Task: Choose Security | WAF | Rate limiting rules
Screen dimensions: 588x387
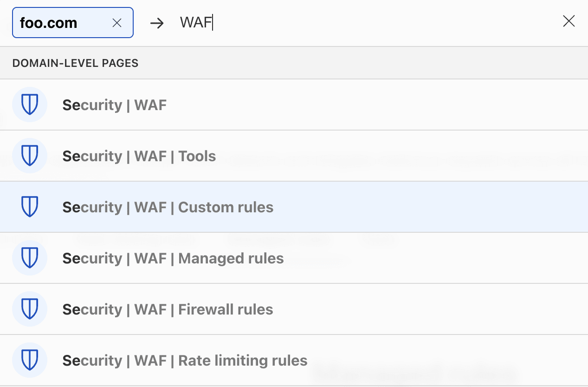Action: 185,361
